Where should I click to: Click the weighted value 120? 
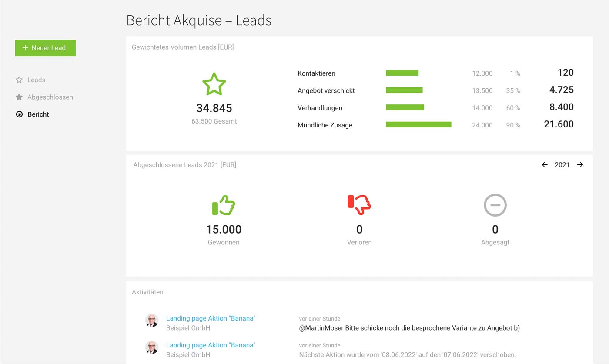click(565, 73)
